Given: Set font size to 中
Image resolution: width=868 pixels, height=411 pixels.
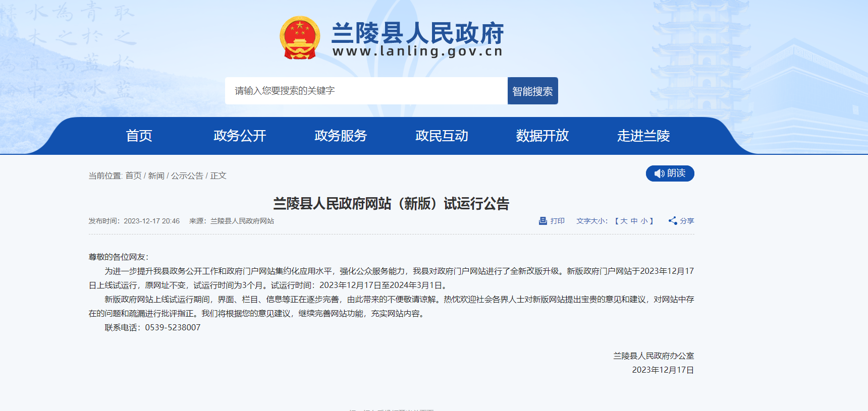Looking at the screenshot, I should 634,221.
